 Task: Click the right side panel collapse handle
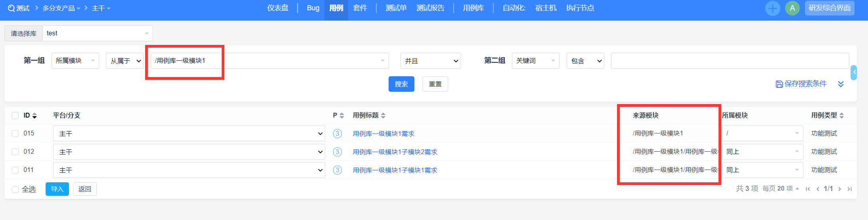[854, 72]
